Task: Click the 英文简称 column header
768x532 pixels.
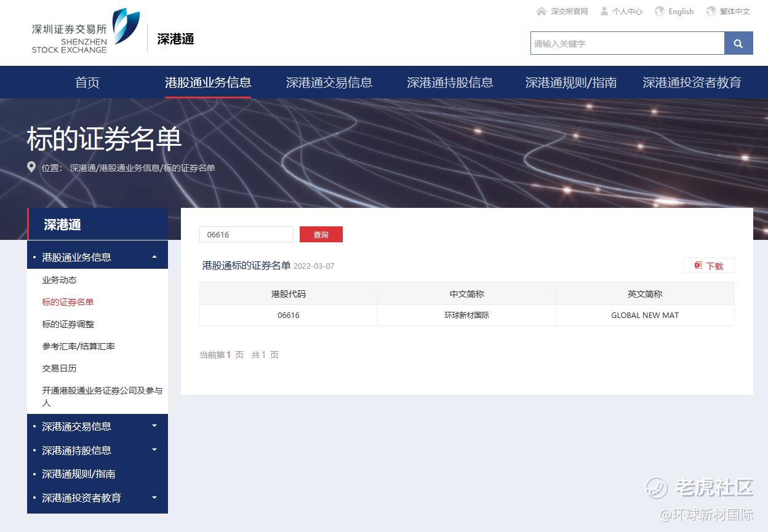Action: 645,294
